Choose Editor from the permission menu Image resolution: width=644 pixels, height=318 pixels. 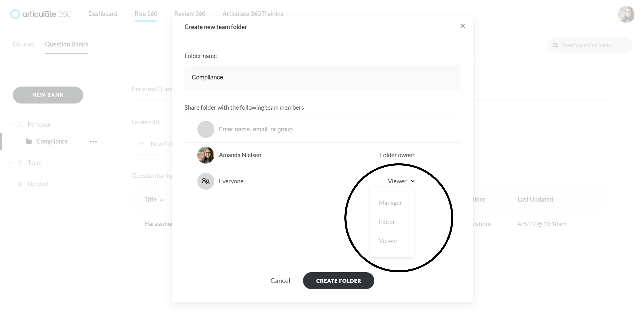[387, 222]
